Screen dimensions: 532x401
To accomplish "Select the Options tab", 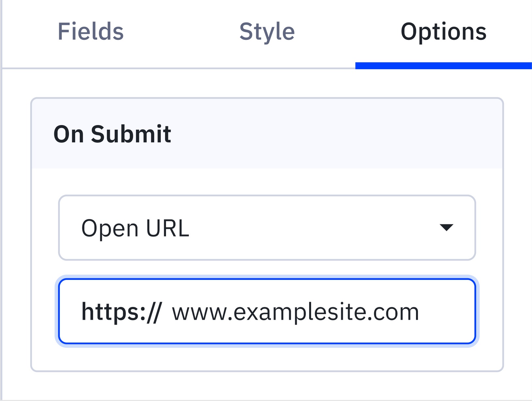I will tap(443, 32).
